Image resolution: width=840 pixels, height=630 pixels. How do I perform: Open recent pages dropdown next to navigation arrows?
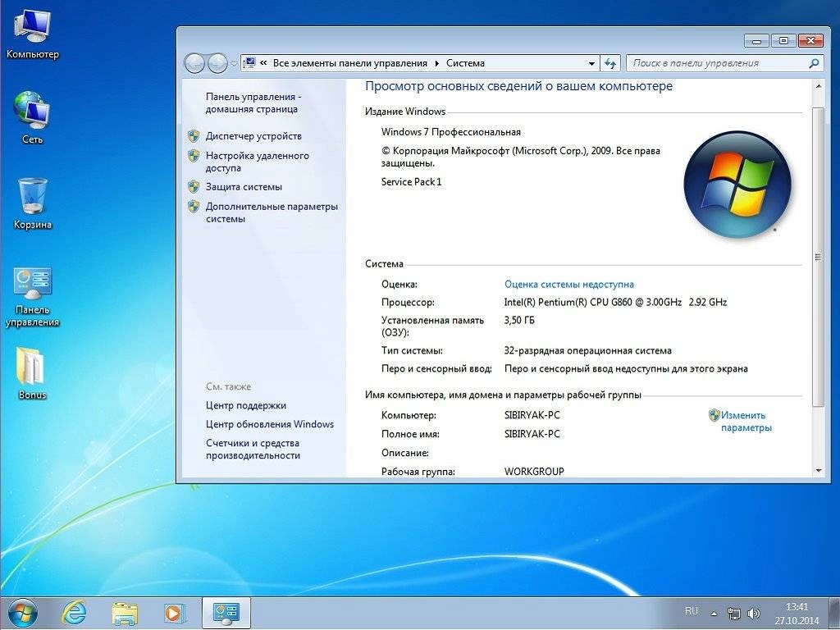tap(234, 64)
